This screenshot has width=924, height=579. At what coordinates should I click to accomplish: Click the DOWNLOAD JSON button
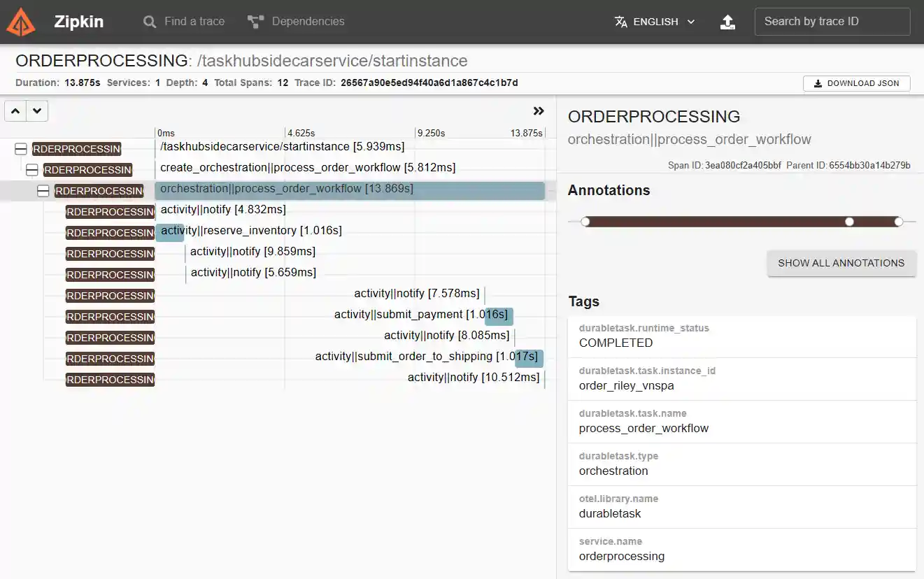856,83
